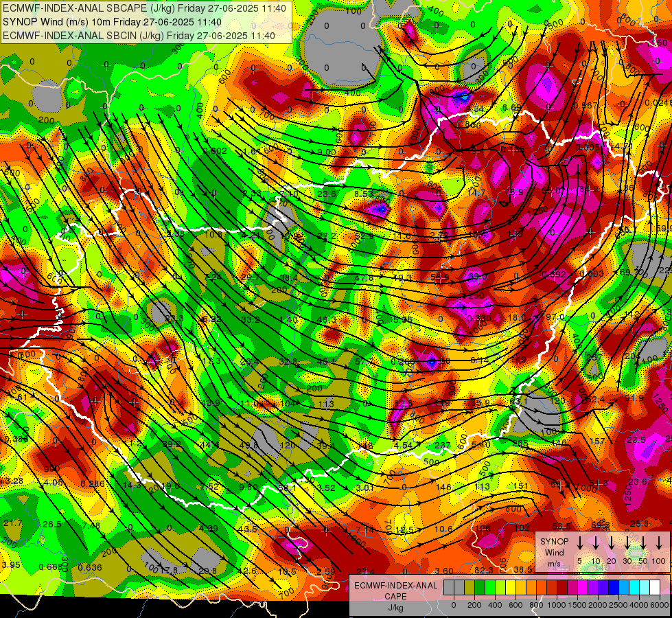
Task: Click the 157 value on the map
Action: pos(597,441)
